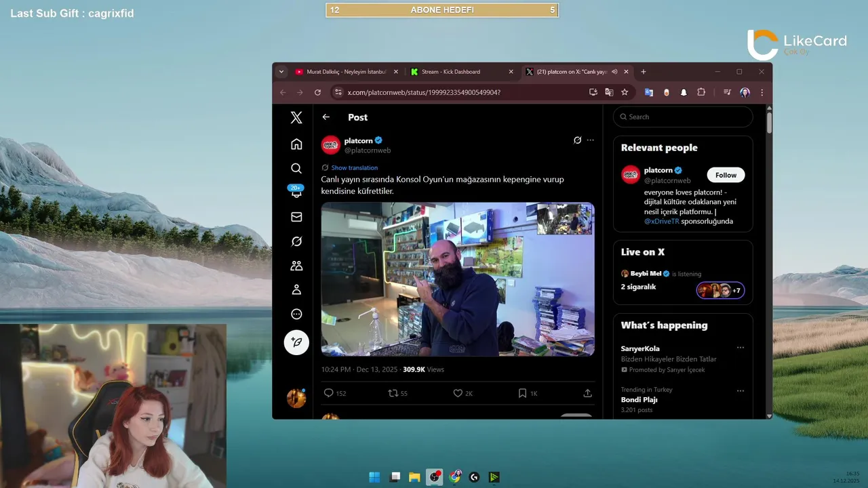Open Chrome three-dot menu

coord(762,92)
